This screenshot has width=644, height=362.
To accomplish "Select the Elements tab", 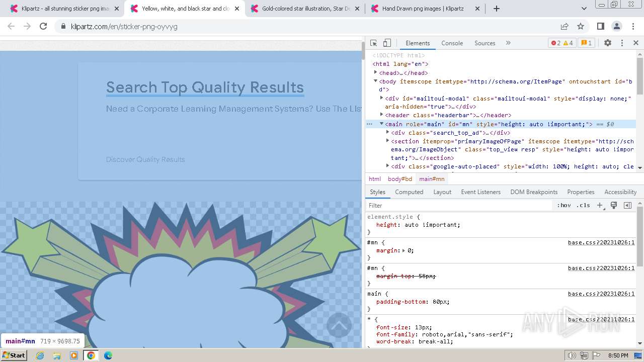I will point(418,43).
